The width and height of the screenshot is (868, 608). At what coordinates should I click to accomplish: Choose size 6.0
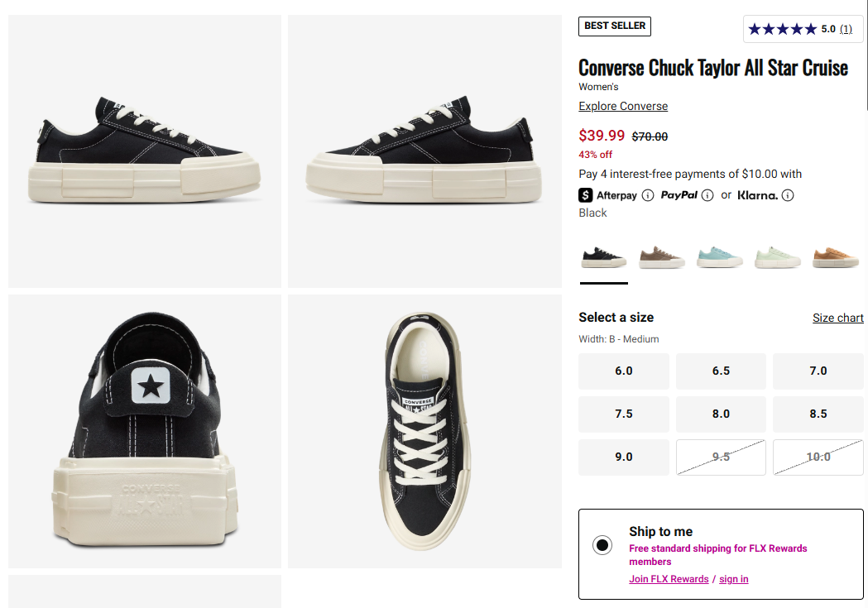tap(624, 371)
